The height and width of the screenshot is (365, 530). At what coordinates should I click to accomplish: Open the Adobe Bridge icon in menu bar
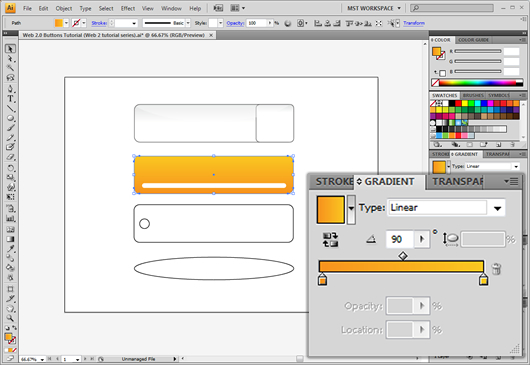click(x=218, y=8)
